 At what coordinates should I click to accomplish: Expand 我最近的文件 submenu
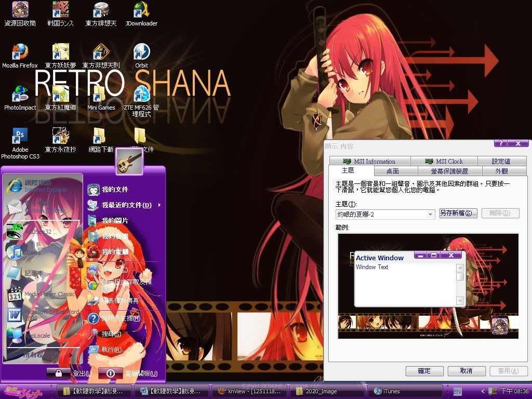point(124,205)
